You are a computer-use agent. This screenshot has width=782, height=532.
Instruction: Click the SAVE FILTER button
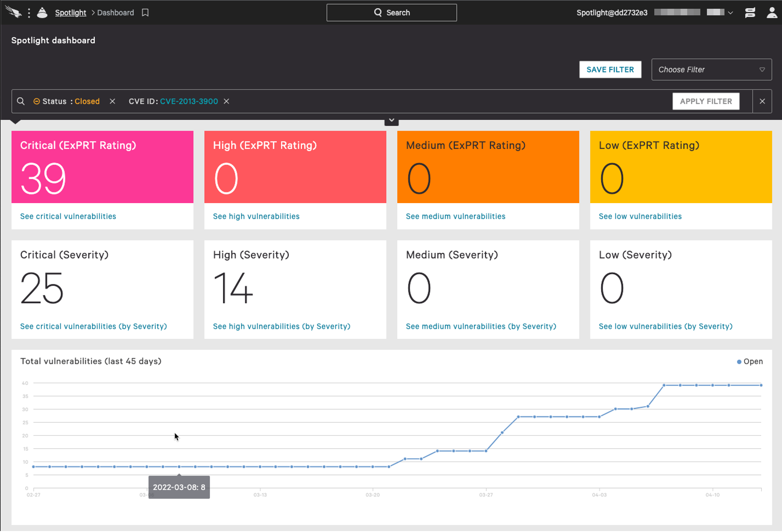tap(610, 70)
